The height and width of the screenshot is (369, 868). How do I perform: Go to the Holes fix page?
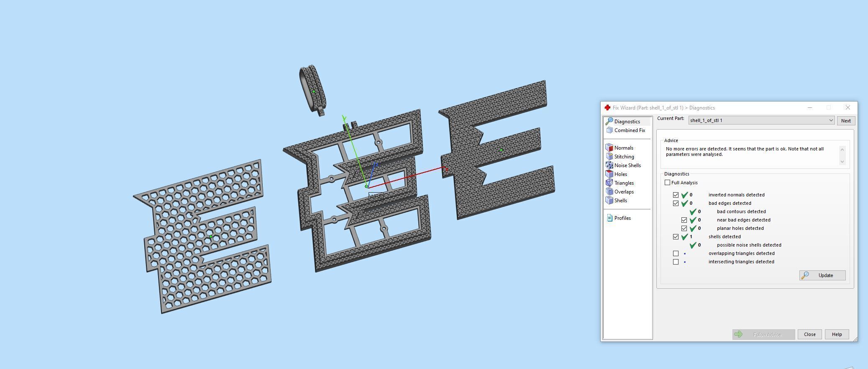coord(620,174)
